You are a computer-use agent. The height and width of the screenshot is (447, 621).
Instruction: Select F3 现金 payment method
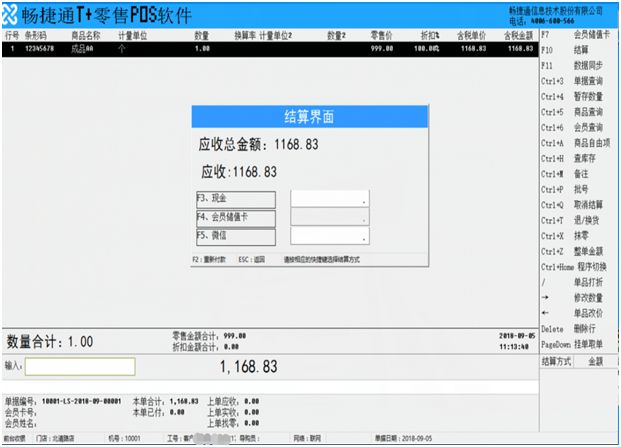(236, 198)
